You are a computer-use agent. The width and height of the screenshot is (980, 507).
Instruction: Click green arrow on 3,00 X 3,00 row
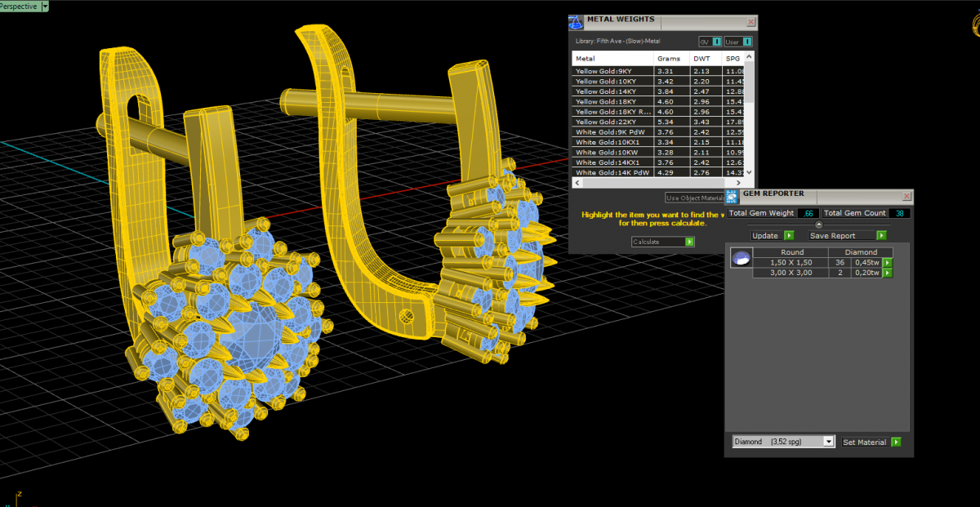point(887,273)
